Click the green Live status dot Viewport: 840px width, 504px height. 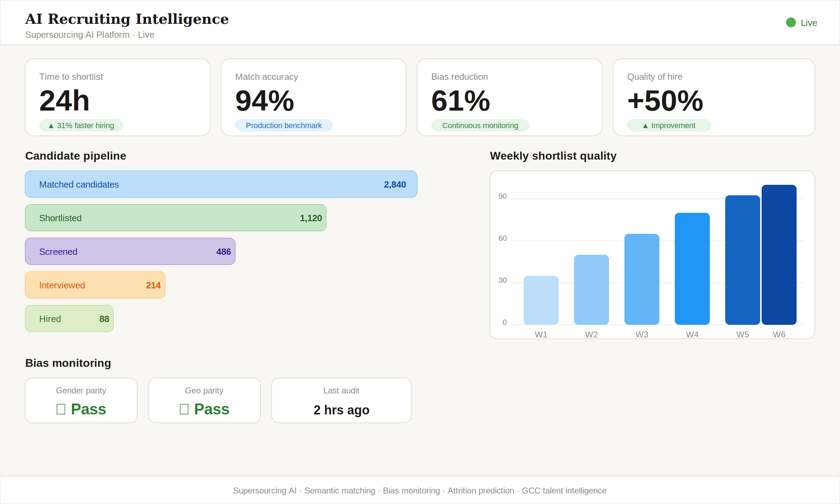(x=791, y=22)
